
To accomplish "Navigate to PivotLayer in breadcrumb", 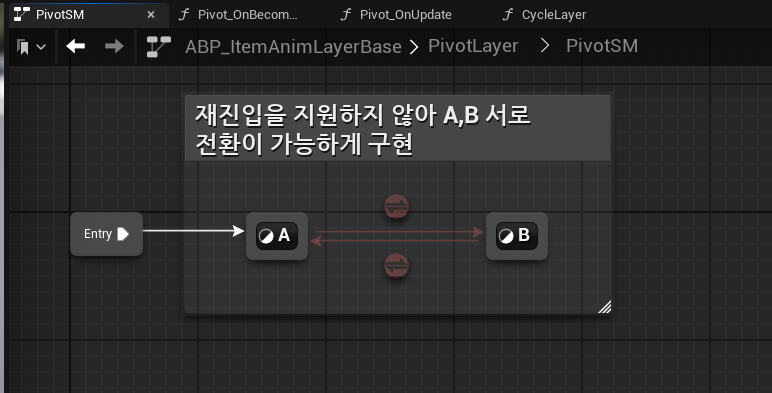I will click(x=473, y=46).
